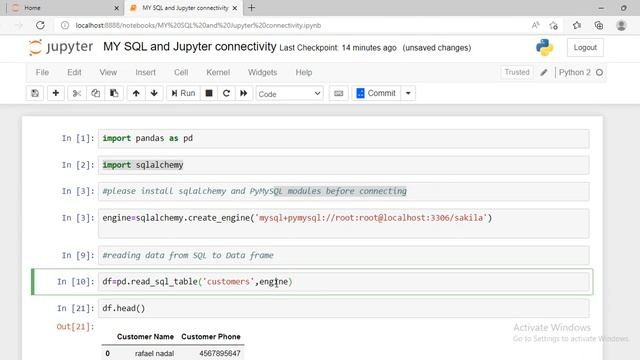
Task: Paste cells below
Action: pyautogui.click(x=114, y=93)
